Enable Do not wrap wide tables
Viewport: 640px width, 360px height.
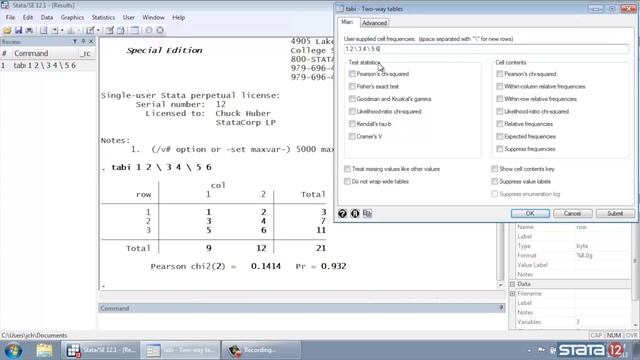(x=347, y=182)
